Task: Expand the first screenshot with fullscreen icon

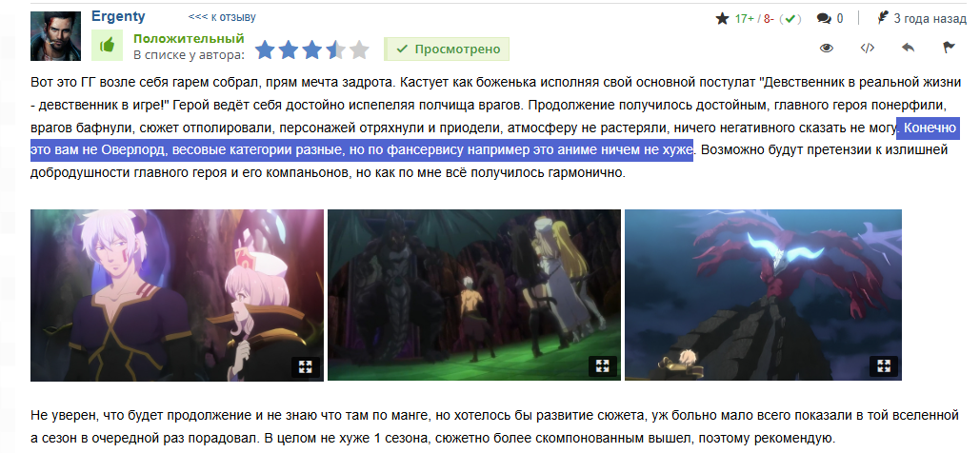Action: point(305,366)
